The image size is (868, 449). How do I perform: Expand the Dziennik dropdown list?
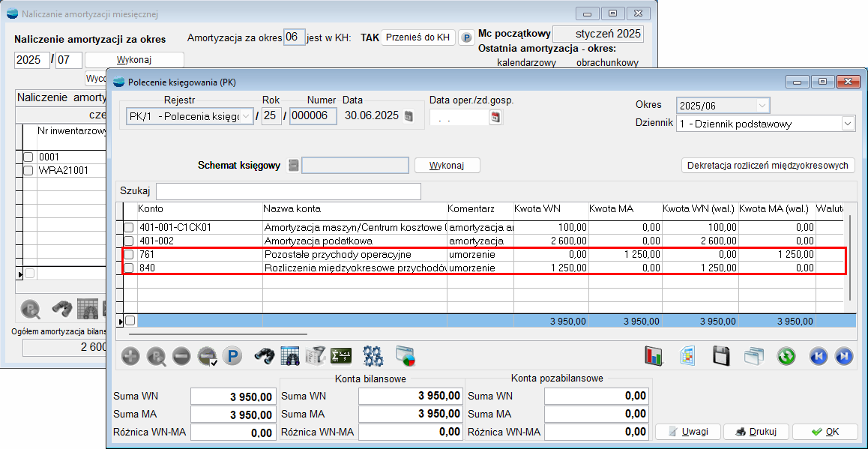848,124
